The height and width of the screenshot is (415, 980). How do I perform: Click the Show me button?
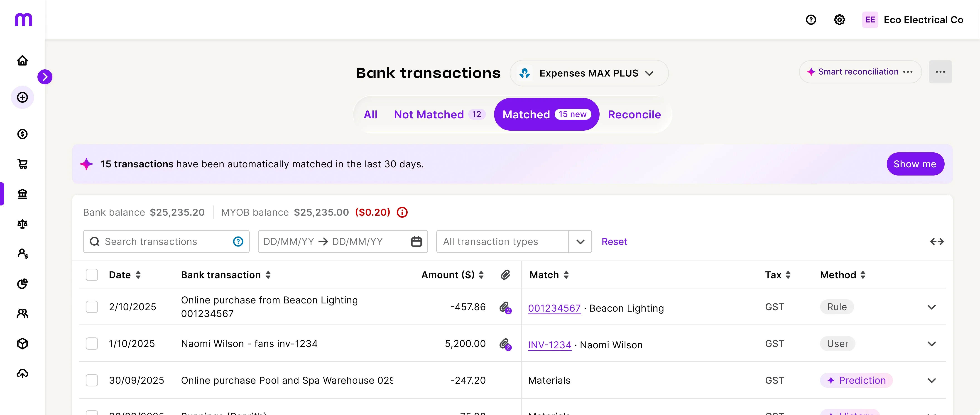point(915,164)
